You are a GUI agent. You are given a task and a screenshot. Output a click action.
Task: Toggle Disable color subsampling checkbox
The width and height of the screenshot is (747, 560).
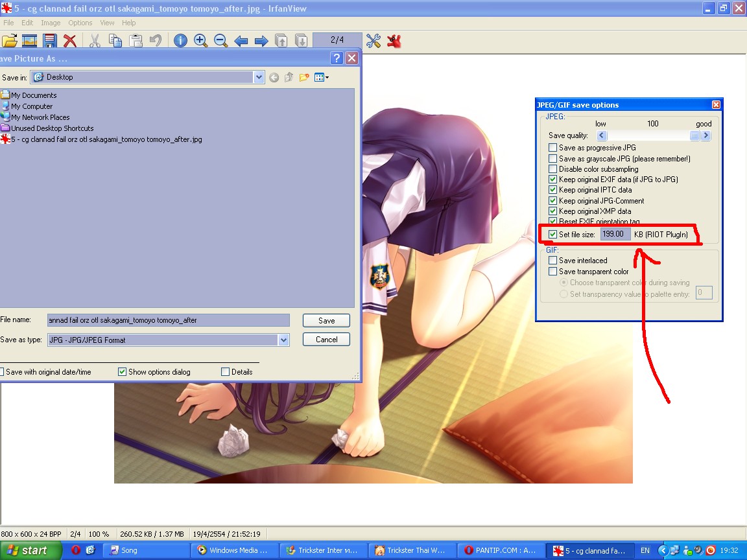[x=552, y=169]
